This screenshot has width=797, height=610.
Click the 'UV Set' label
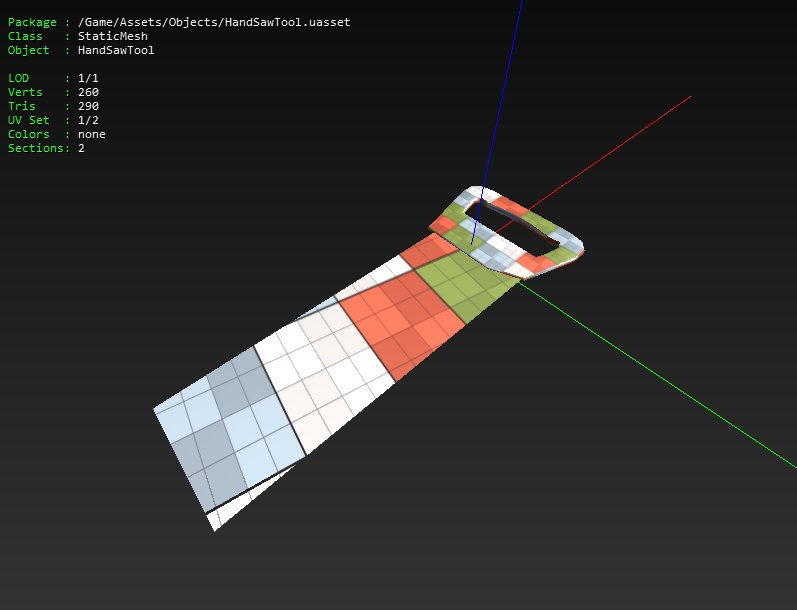28,120
